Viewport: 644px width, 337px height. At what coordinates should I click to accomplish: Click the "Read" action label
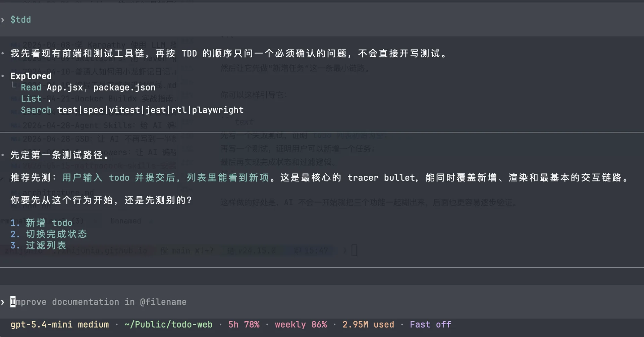31,88
